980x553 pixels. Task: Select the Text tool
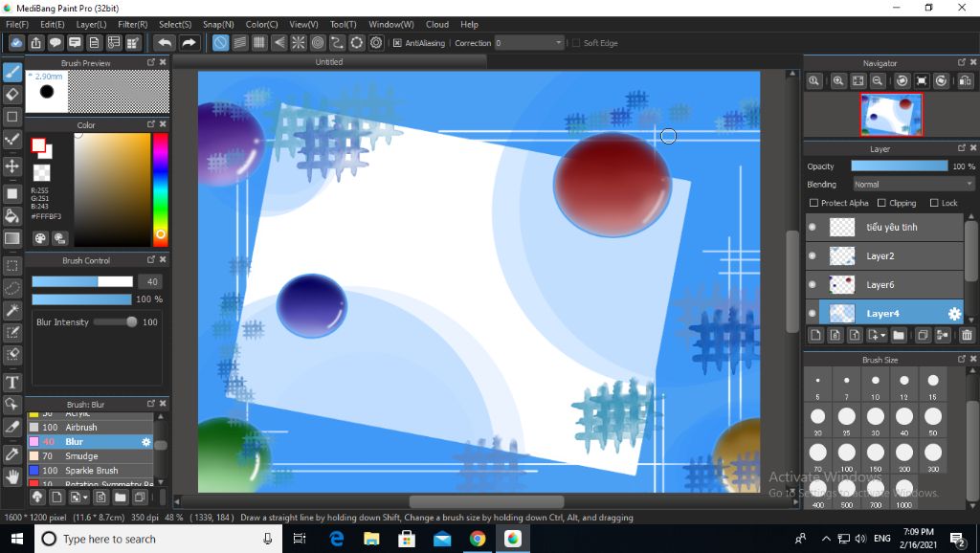(x=11, y=382)
